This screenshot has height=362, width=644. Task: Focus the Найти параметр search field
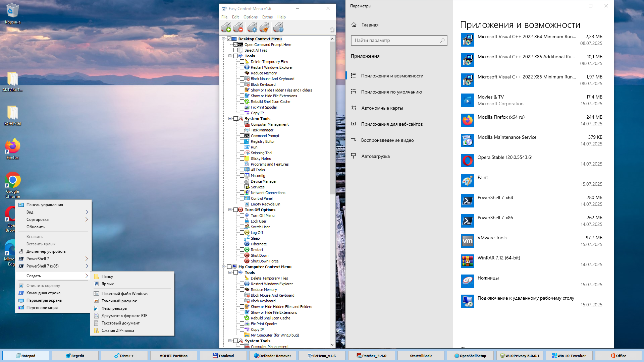click(399, 41)
